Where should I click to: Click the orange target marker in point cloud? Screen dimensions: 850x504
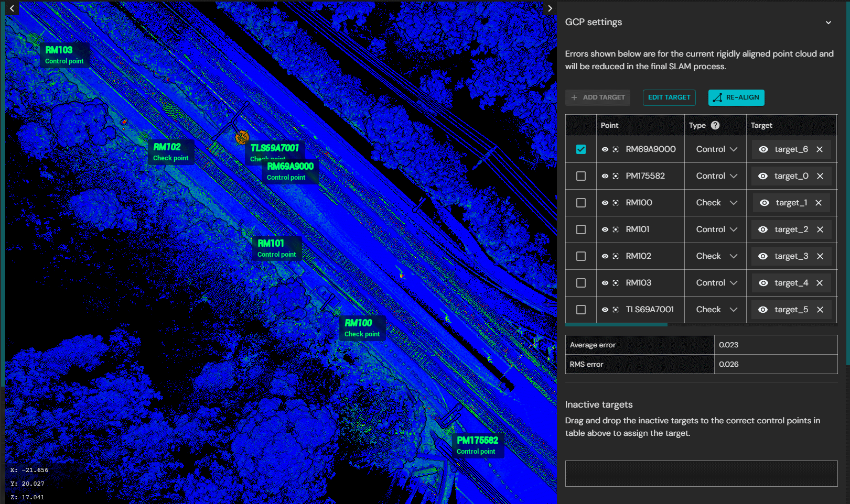pos(242,137)
